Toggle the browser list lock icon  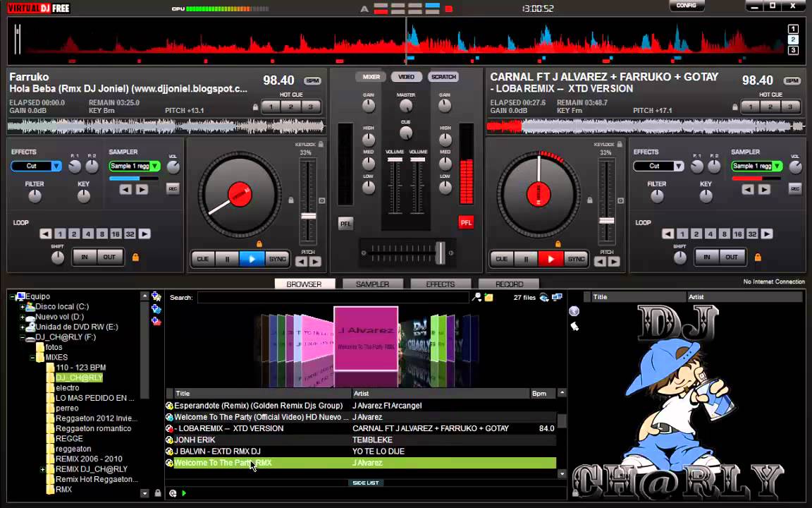(x=158, y=493)
